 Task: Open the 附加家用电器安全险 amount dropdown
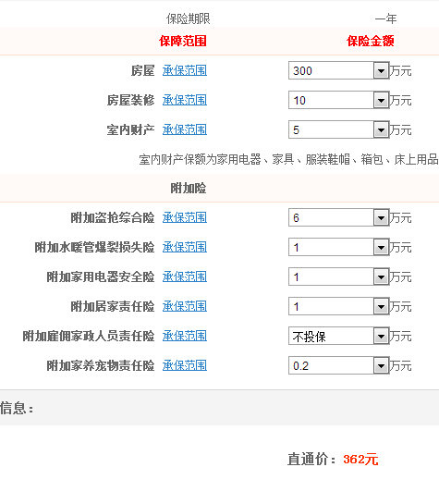tap(339, 277)
